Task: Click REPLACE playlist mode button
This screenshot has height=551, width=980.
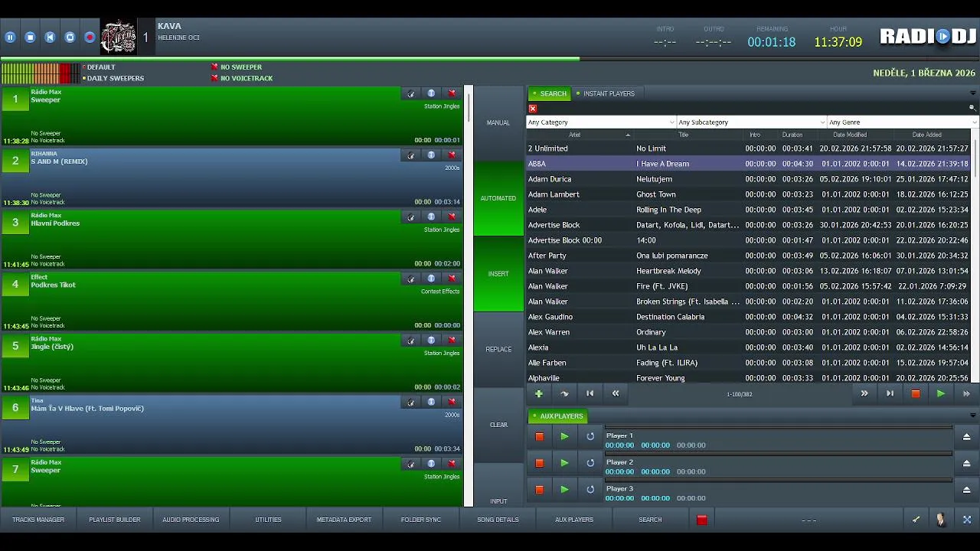Action: tap(498, 349)
